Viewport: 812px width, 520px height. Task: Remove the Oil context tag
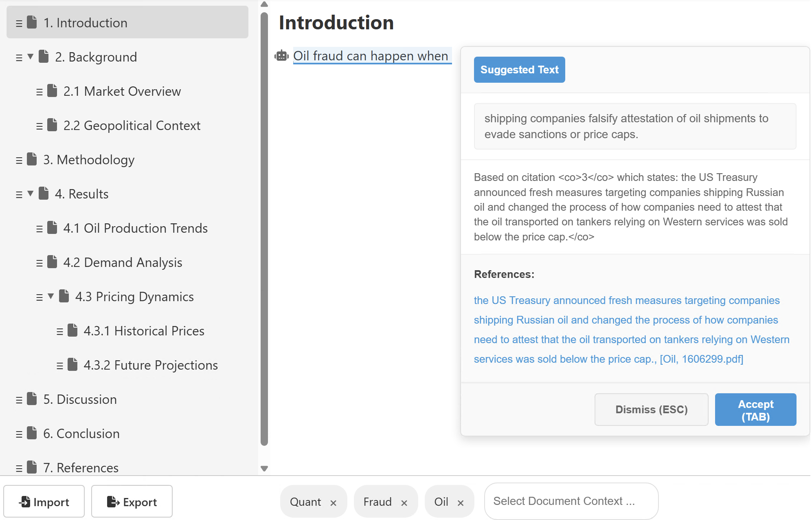pos(461,502)
